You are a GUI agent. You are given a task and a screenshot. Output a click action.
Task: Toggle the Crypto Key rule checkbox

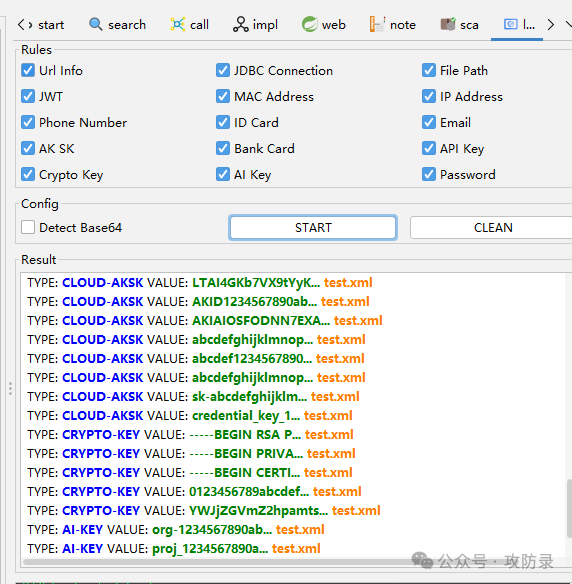point(28,174)
